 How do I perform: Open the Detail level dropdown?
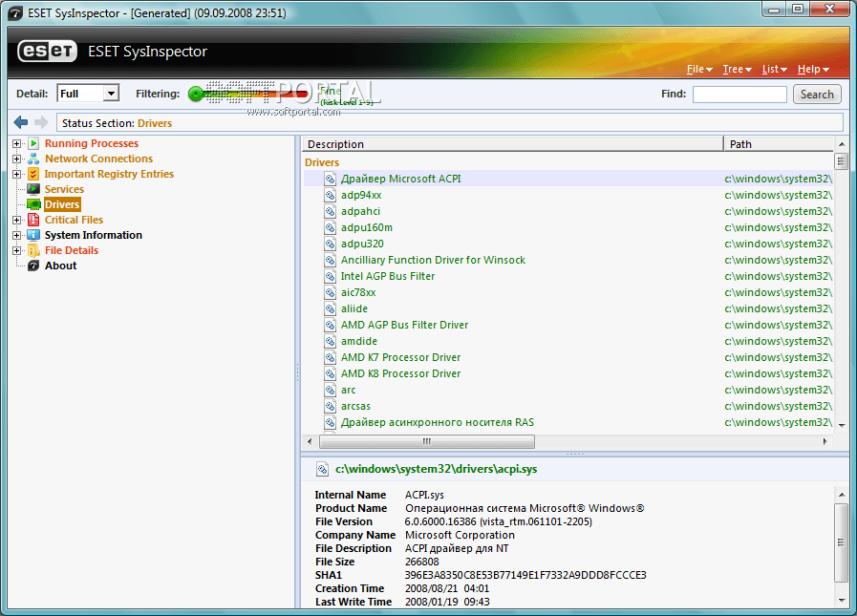coord(111,94)
